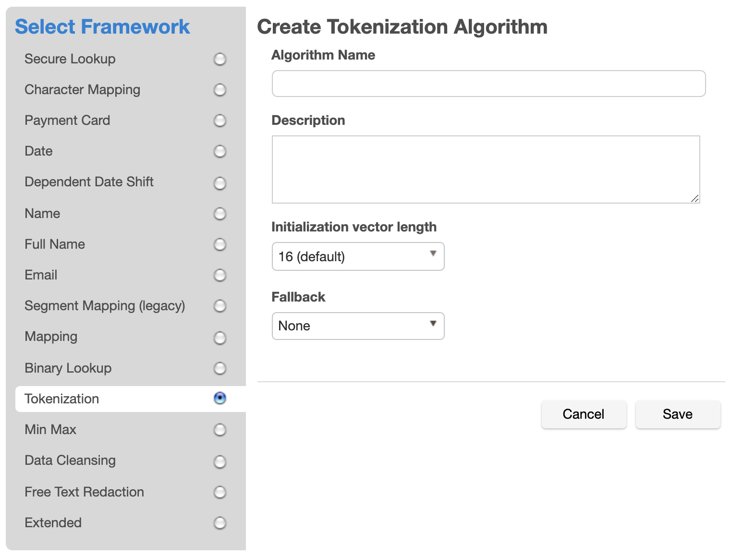Select the Secure Lookup radio button
756x557 pixels.
coord(220,59)
